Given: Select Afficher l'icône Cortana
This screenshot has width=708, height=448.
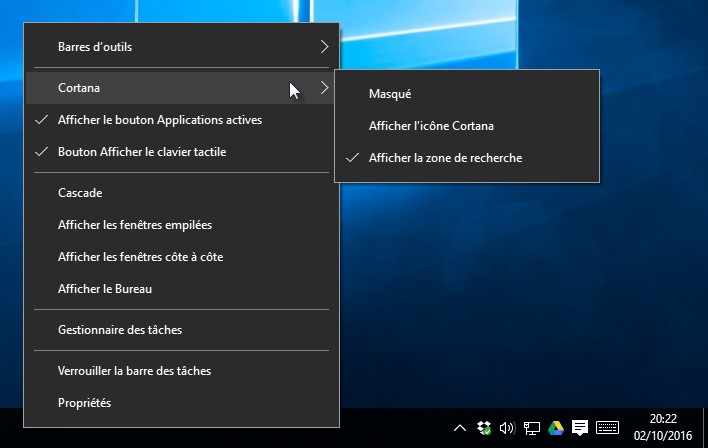Looking at the screenshot, I should point(431,126).
